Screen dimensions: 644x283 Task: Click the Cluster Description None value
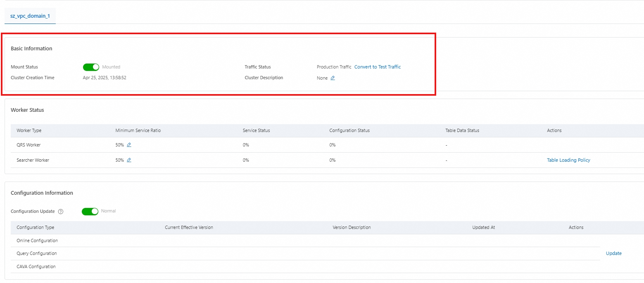point(322,78)
